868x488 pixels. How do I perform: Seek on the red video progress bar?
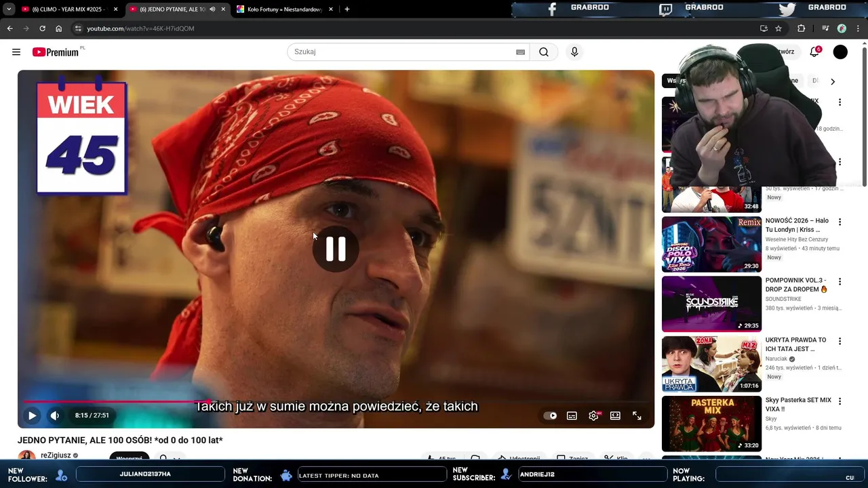(x=336, y=401)
